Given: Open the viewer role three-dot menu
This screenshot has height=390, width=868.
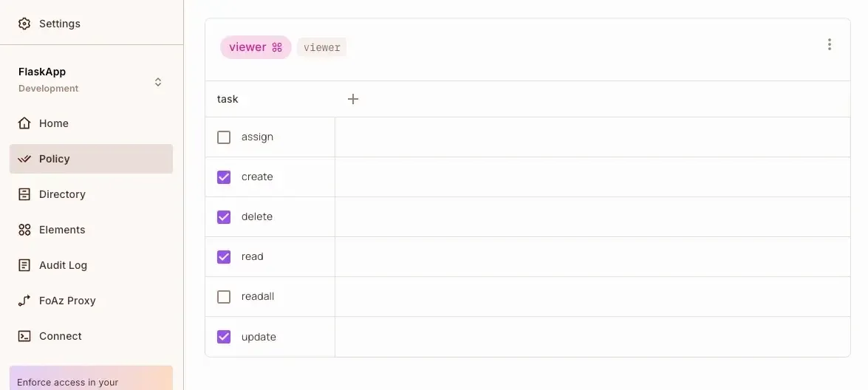Looking at the screenshot, I should pos(830,45).
